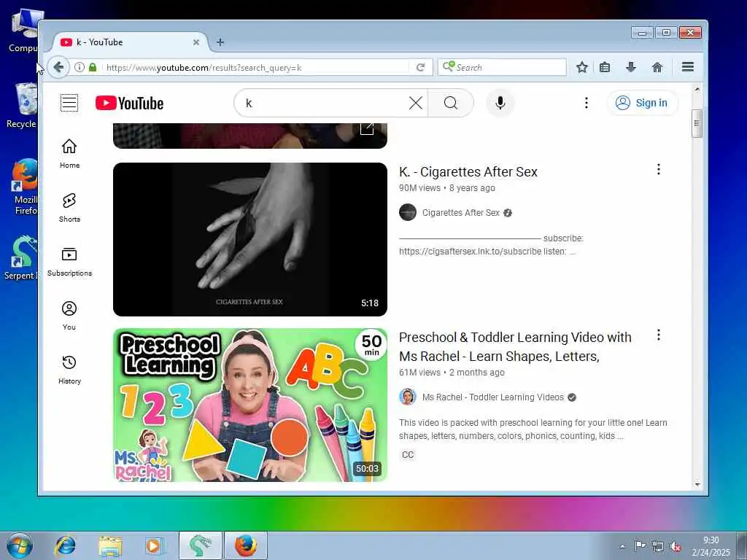Open more options for Cigarettes After Sex video

coord(659,169)
